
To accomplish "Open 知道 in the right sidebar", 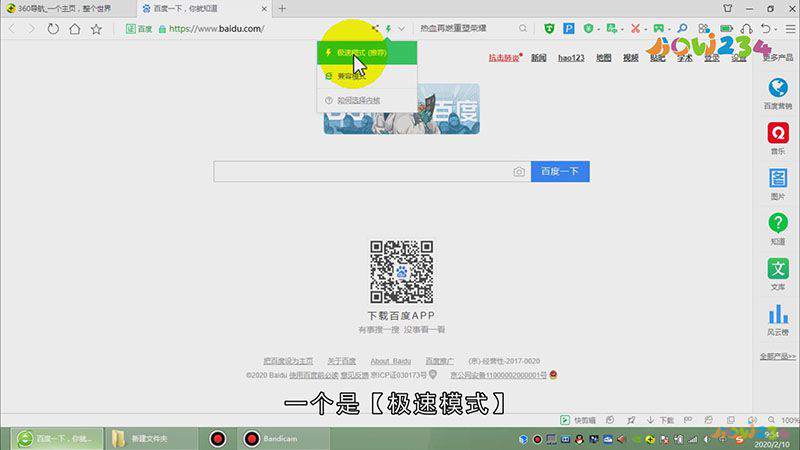I will point(778,229).
